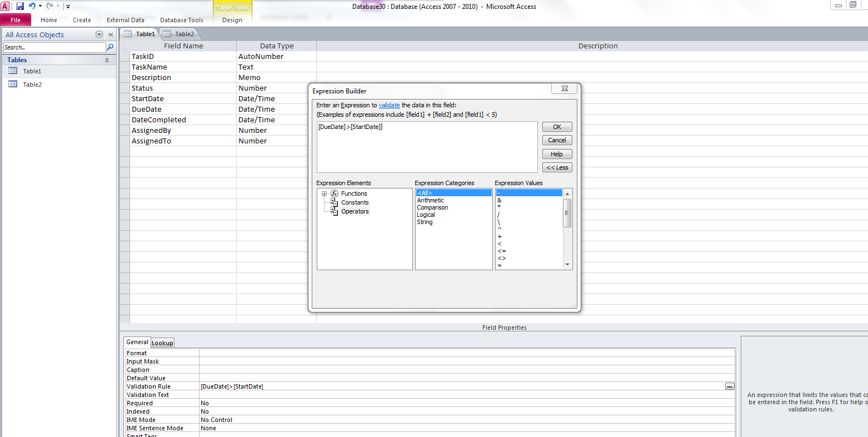Click the Undo arrow icon
The image size is (868, 437).
32,6
